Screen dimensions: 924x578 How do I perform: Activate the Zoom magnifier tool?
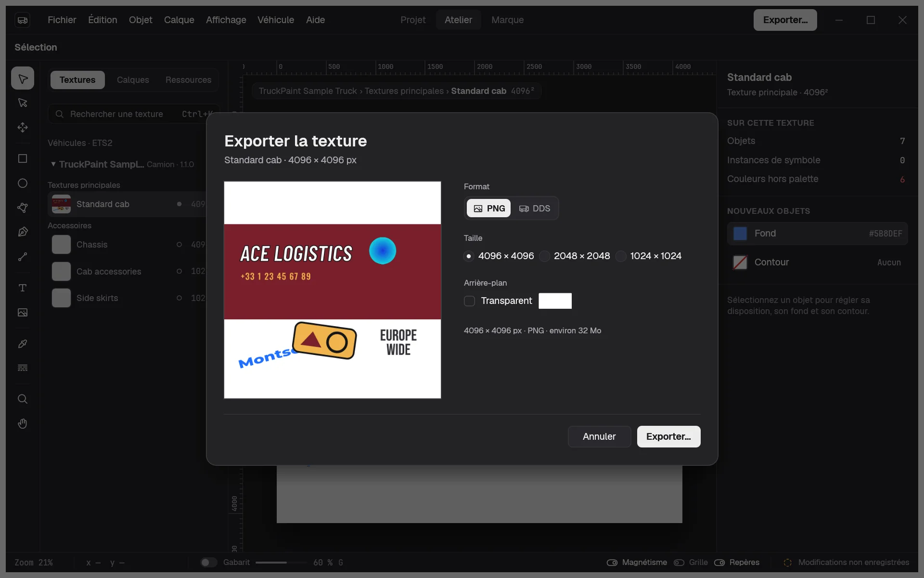pyautogui.click(x=23, y=399)
